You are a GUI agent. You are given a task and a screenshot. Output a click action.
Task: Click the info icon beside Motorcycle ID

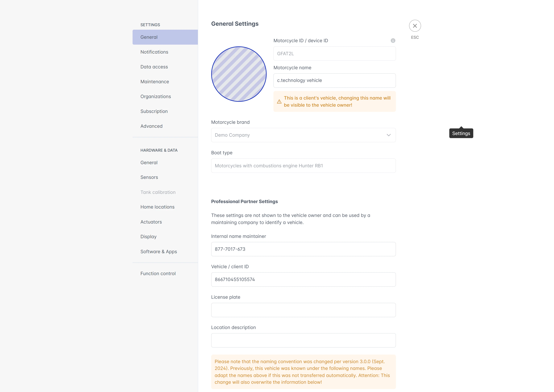pyautogui.click(x=393, y=41)
